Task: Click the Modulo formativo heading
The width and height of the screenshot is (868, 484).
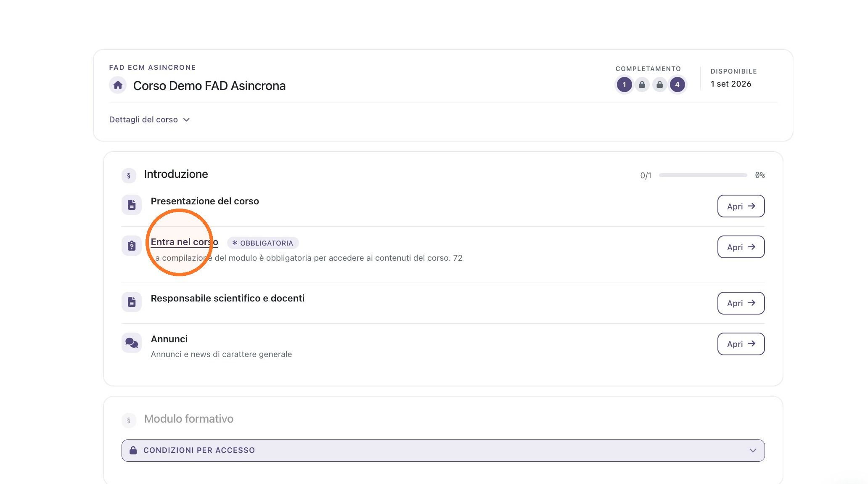Action: tap(188, 419)
